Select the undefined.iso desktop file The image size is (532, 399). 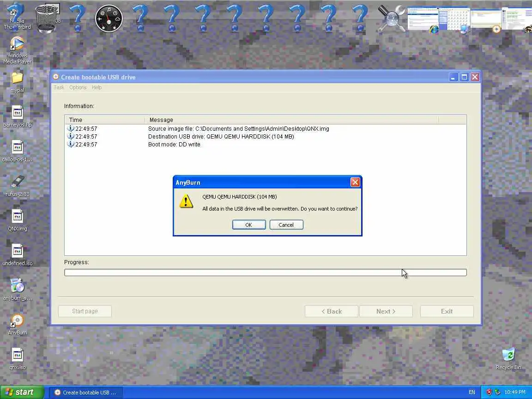point(17,255)
